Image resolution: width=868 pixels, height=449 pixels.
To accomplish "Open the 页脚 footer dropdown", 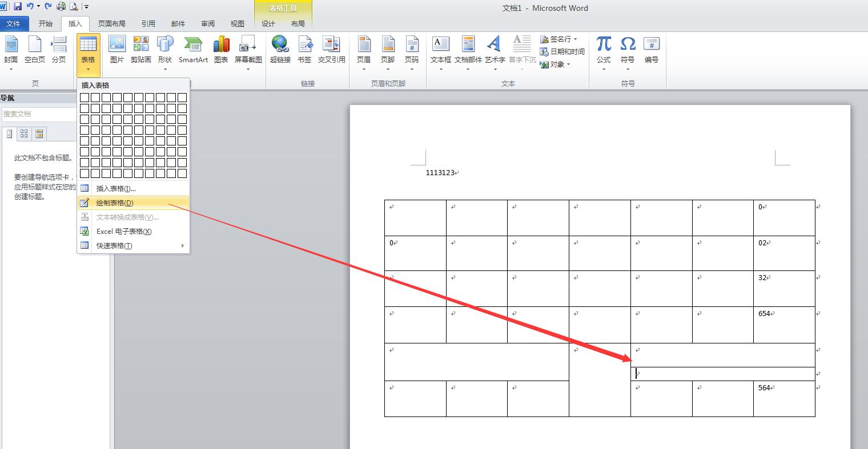I will [388, 54].
